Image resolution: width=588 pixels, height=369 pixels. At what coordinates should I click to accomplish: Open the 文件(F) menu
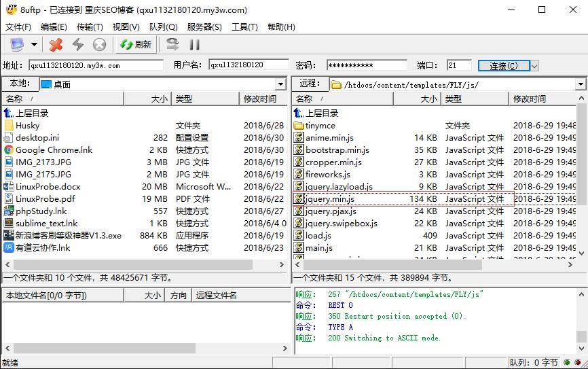click(x=18, y=27)
